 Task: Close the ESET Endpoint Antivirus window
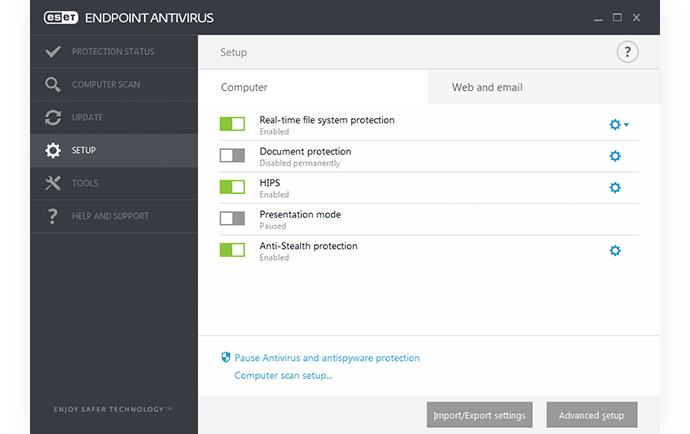636,18
